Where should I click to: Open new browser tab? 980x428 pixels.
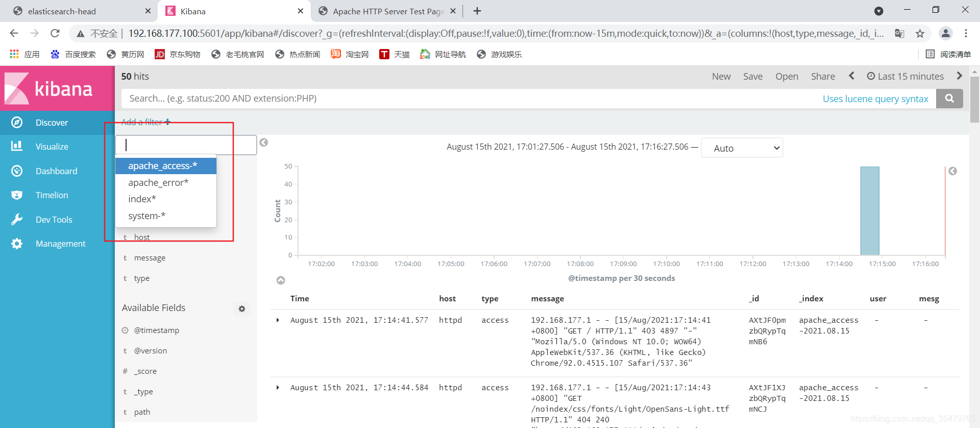coord(477,11)
